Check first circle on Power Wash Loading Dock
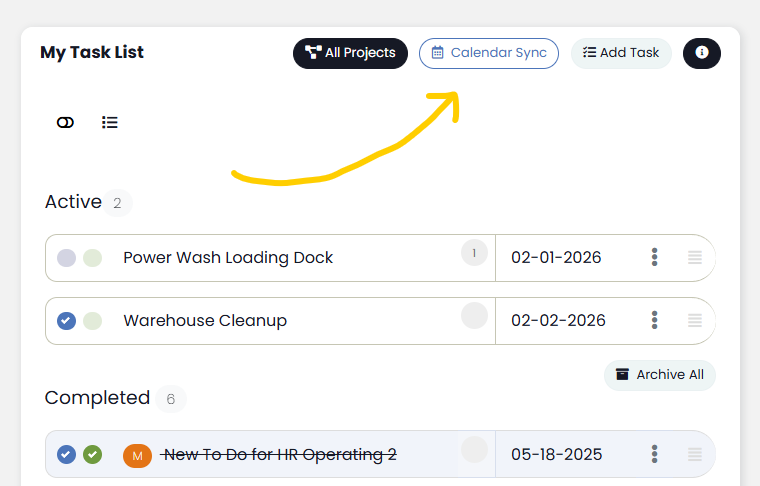Viewport: 760px width, 486px height. 67,258
